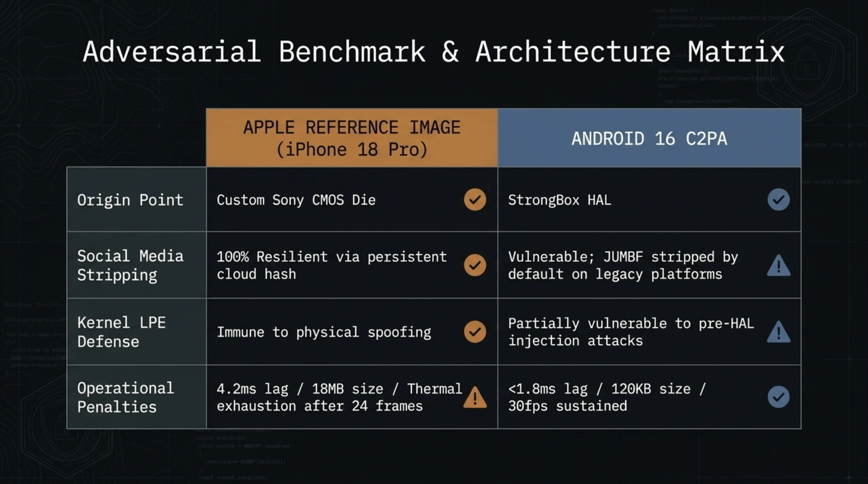Select the <1.8ms lag / 120KB size text
Screen dimensions: 868x484
pos(599,389)
